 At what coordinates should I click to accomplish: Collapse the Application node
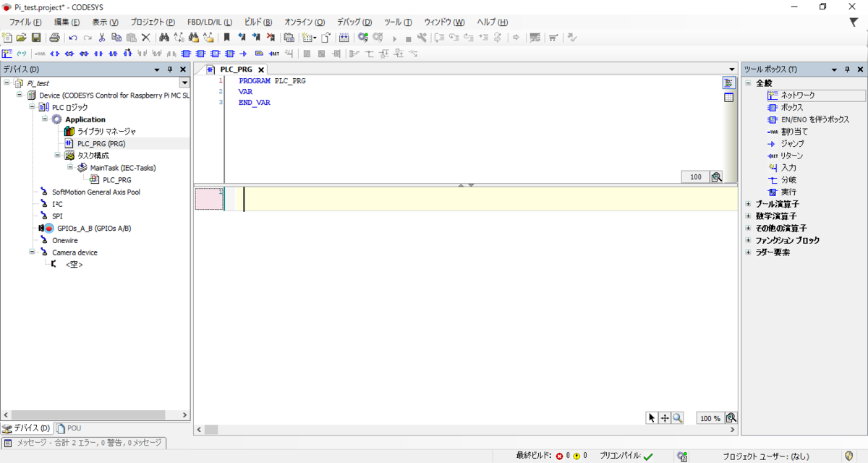(x=44, y=119)
